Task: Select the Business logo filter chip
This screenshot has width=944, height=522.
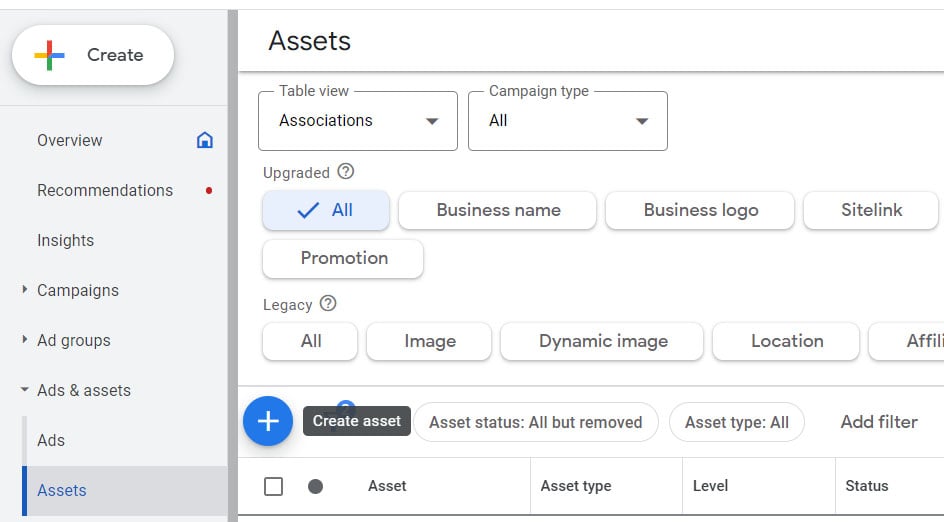Action: pyautogui.click(x=700, y=210)
